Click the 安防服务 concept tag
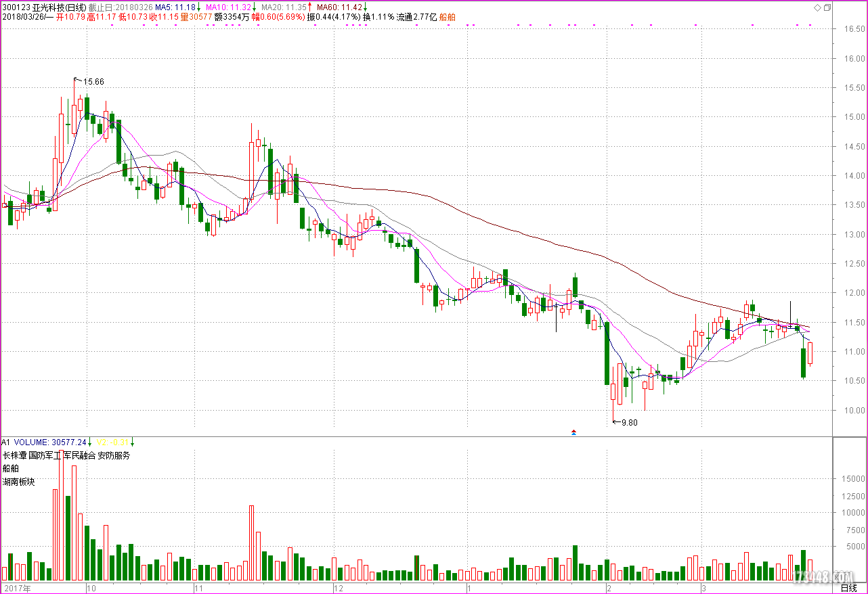The height and width of the screenshot is (594, 868). [x=114, y=455]
